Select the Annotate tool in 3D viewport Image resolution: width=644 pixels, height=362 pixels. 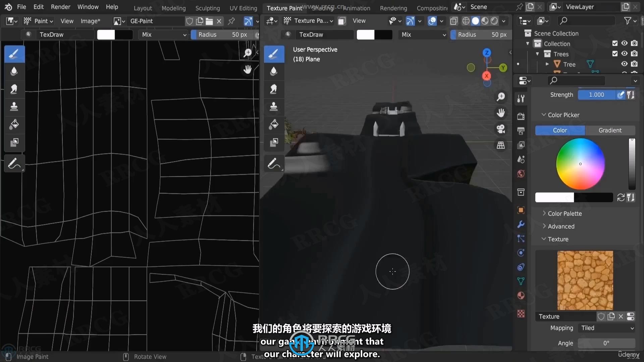tap(274, 164)
